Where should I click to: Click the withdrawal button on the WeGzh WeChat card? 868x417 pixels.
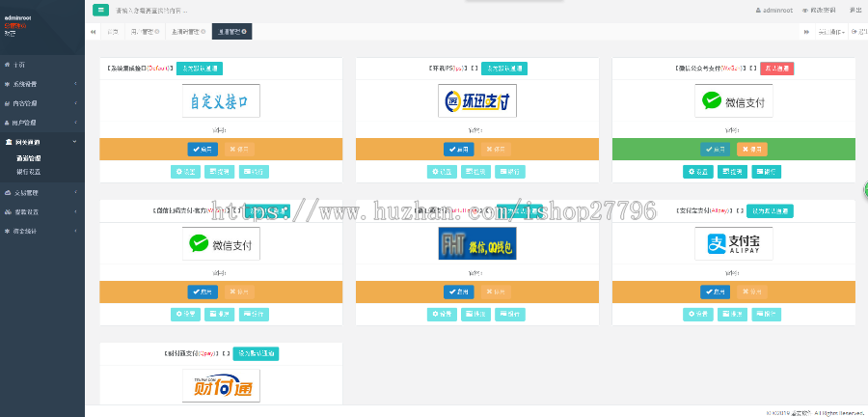(x=732, y=172)
